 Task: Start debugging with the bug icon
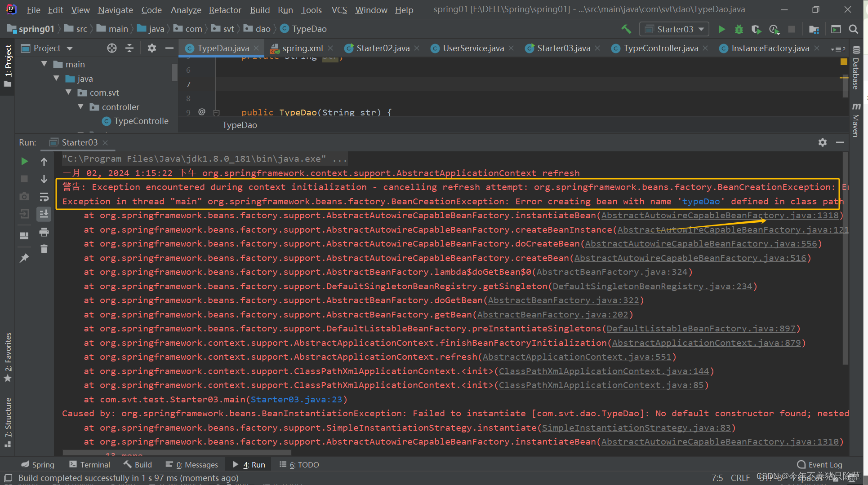pyautogui.click(x=739, y=29)
